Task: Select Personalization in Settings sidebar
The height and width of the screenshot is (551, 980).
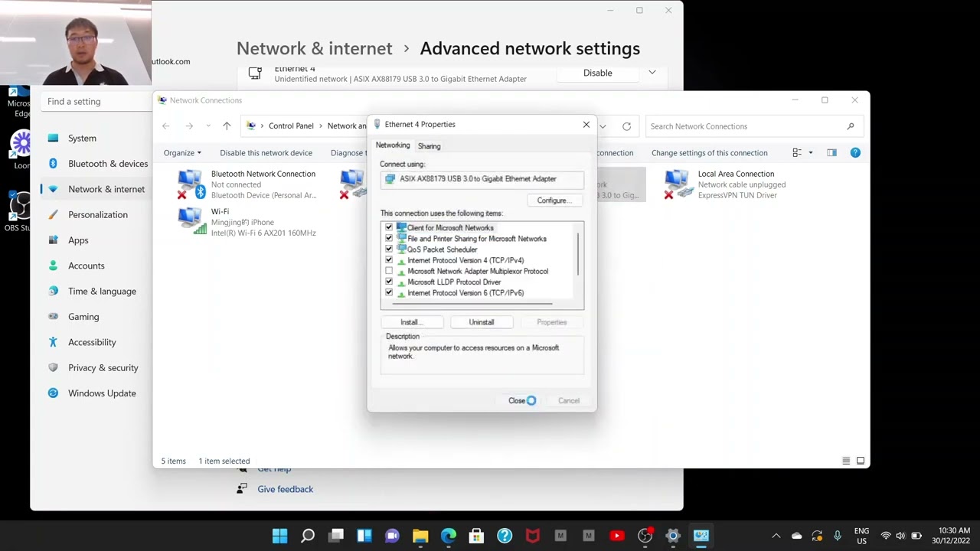Action: click(98, 215)
